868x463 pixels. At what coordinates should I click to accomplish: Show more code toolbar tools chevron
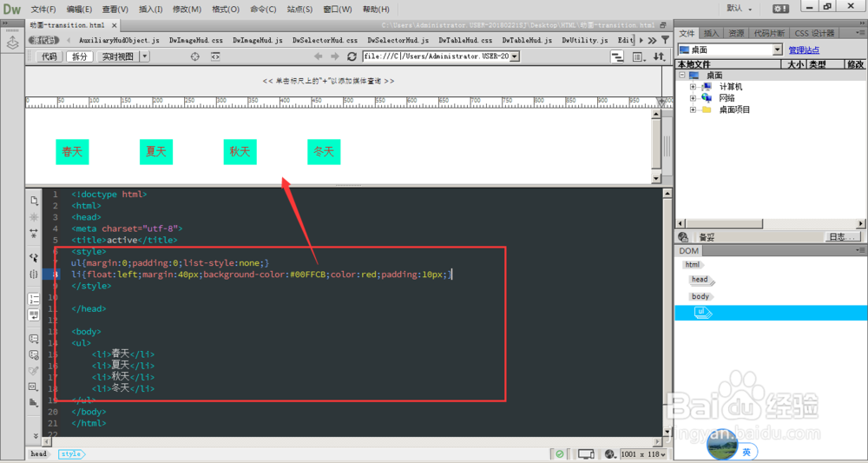click(x=36, y=436)
